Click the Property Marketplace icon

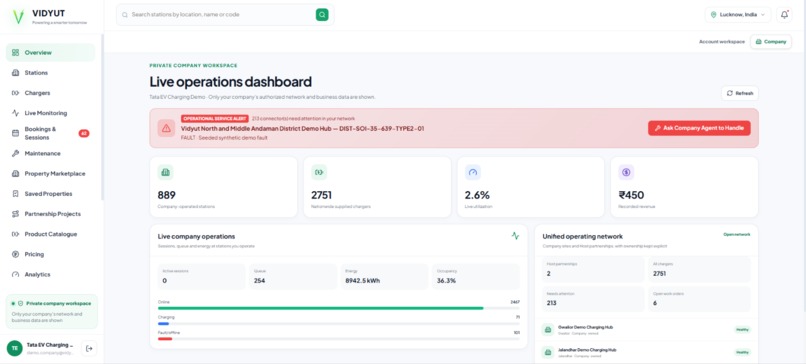tap(15, 174)
